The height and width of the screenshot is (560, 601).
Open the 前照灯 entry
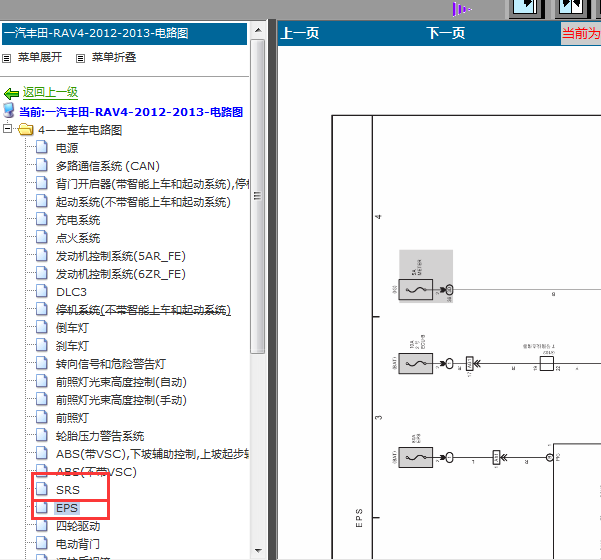point(72,418)
